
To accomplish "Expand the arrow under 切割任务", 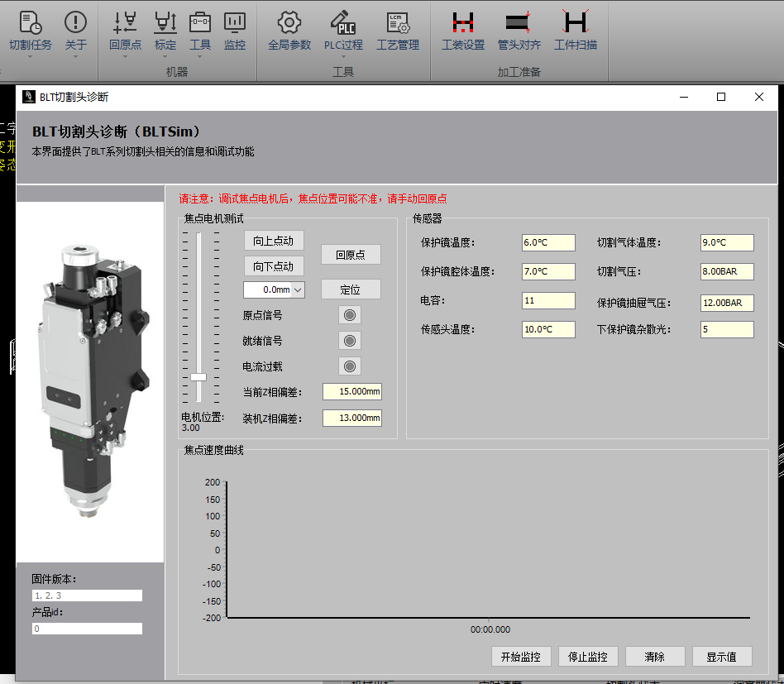I will tap(30, 56).
